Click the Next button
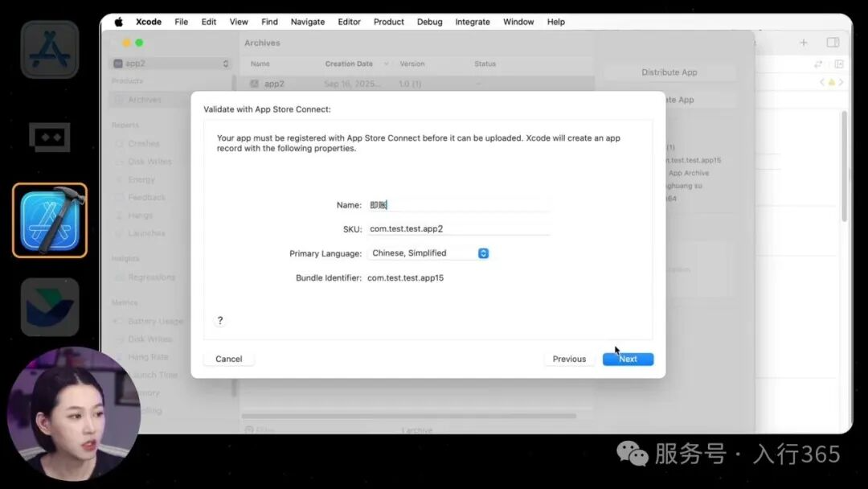This screenshot has width=868, height=489. 628,359
